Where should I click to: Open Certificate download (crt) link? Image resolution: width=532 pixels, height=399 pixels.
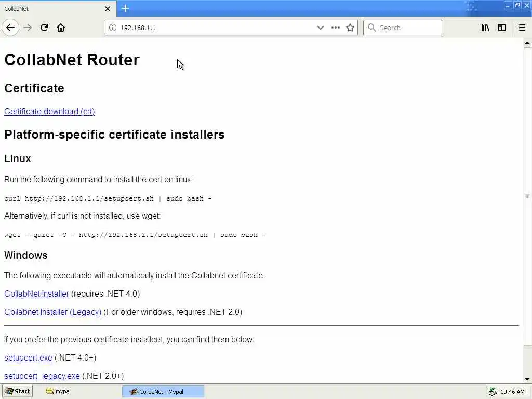tap(49, 111)
